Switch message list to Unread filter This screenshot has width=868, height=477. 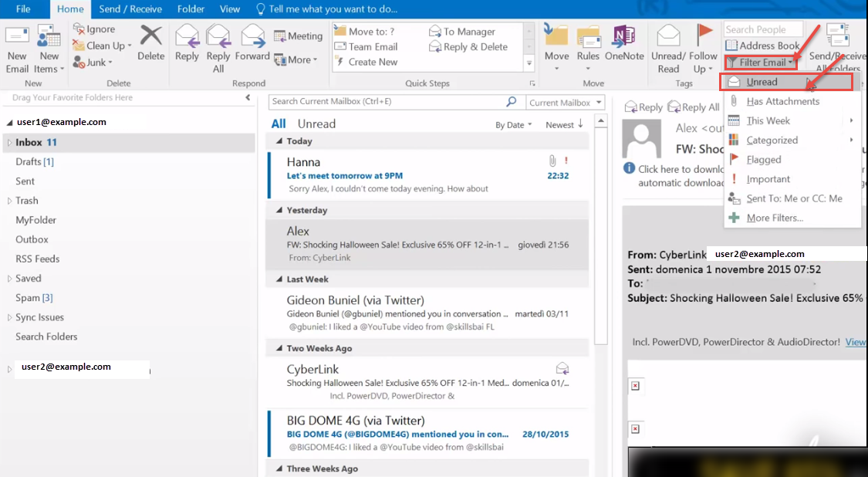[316, 123]
